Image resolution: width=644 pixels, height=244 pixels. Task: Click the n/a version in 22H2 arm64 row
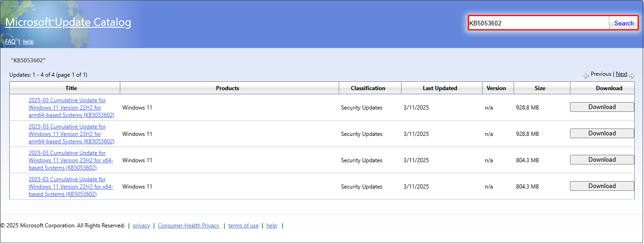[x=489, y=108]
